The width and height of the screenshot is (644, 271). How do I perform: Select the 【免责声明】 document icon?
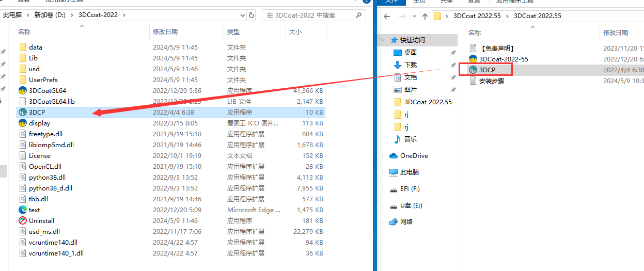(473, 48)
